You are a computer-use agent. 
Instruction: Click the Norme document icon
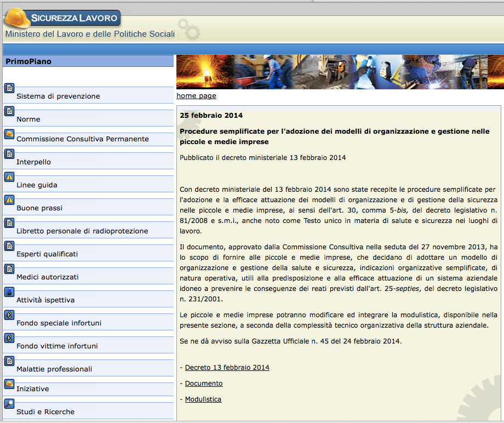pyautogui.click(x=9, y=111)
